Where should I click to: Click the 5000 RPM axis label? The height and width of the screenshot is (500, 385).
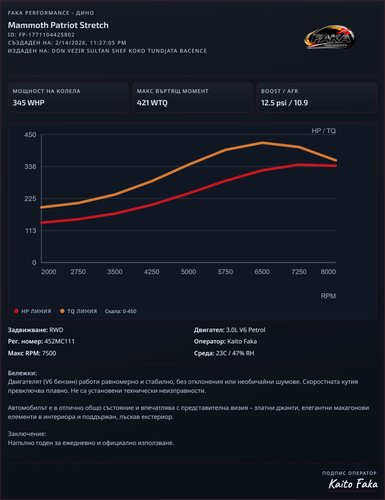189,272
